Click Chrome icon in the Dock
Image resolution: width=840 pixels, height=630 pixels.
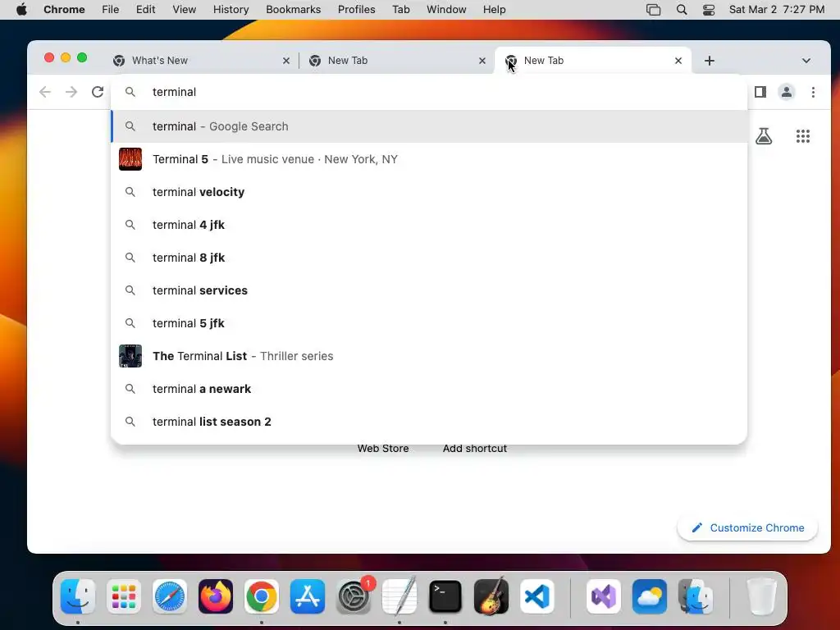click(x=262, y=596)
